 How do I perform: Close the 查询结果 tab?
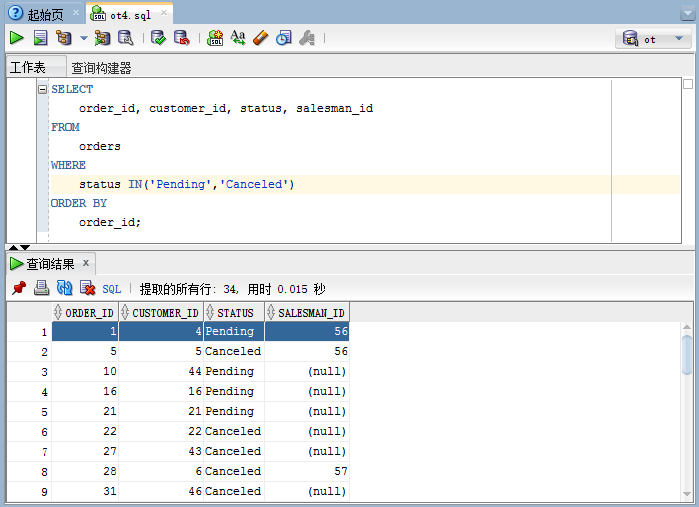click(x=86, y=263)
